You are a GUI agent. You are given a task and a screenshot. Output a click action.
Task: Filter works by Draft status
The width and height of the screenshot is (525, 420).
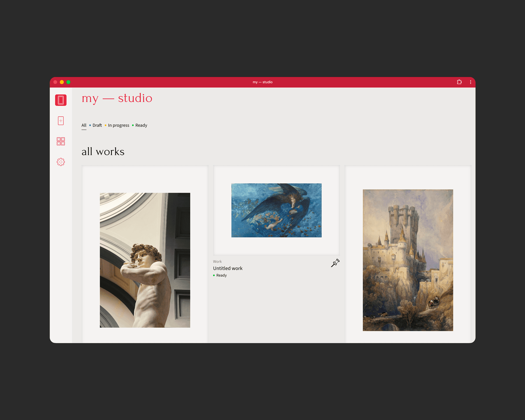97,125
